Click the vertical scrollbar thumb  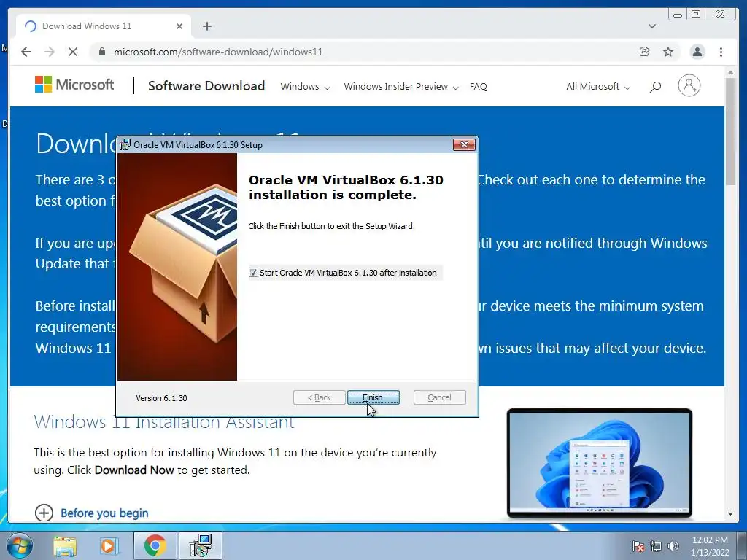click(730, 132)
